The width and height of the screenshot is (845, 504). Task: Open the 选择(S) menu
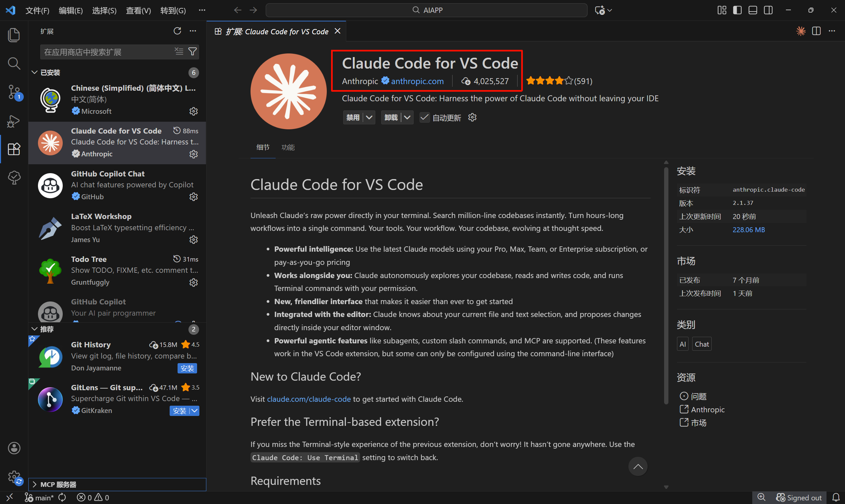[x=104, y=11]
